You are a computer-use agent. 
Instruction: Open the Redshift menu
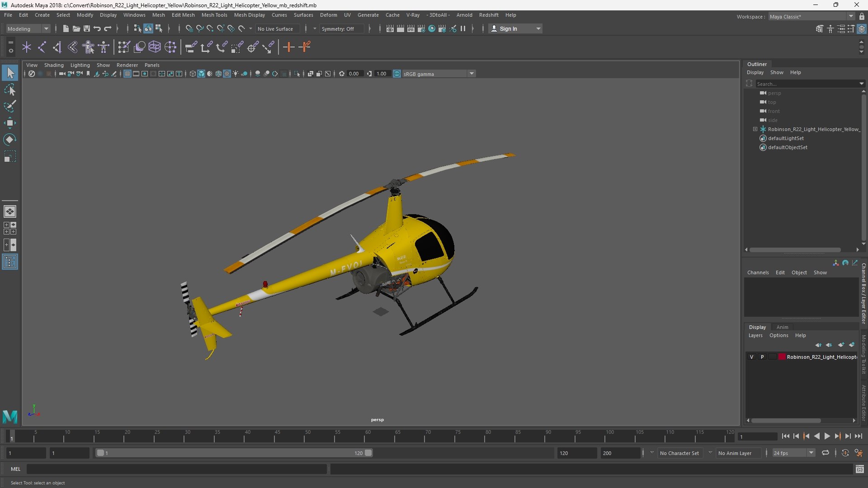[x=489, y=15]
